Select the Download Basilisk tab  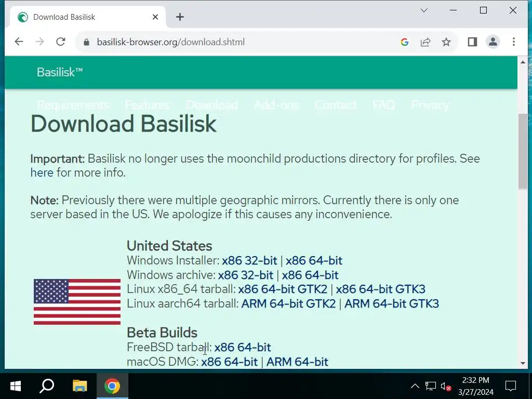coord(87,17)
